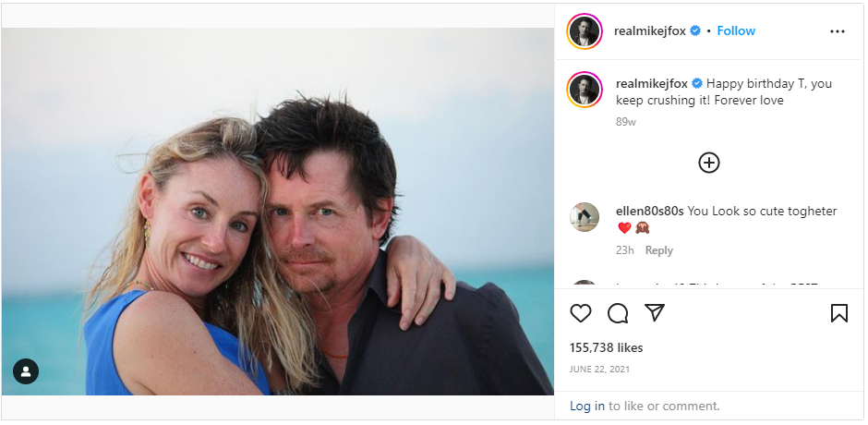Follow the realmikejfox account

pyautogui.click(x=736, y=30)
